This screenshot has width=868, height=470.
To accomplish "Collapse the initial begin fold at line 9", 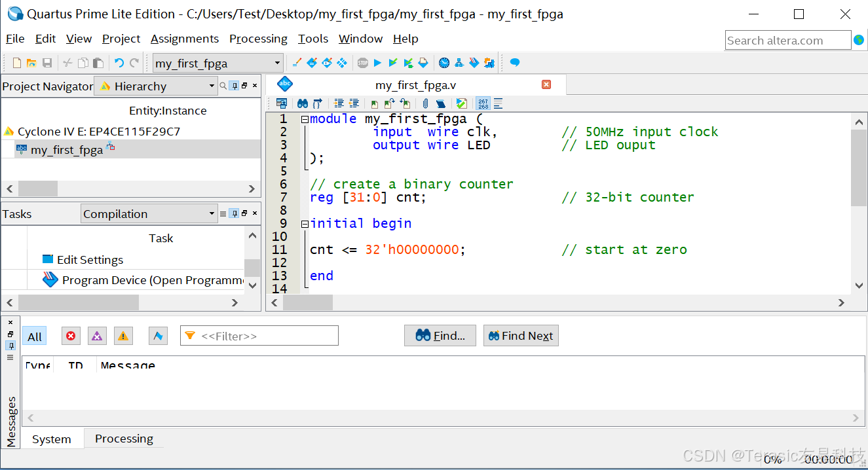I will (x=305, y=224).
